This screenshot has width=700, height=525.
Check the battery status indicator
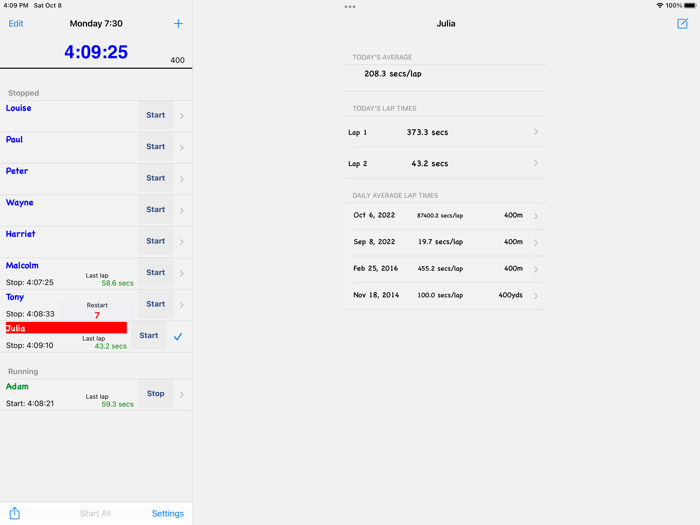tap(690, 5)
